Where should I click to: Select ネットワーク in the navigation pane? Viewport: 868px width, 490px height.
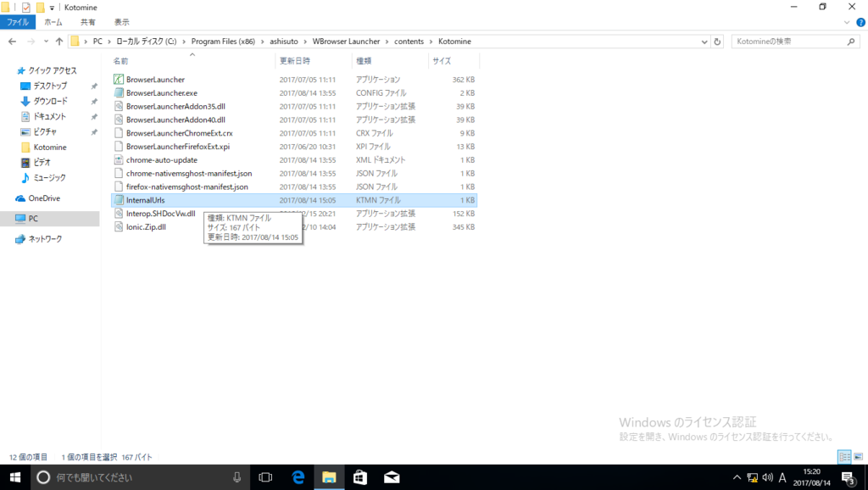(45, 239)
